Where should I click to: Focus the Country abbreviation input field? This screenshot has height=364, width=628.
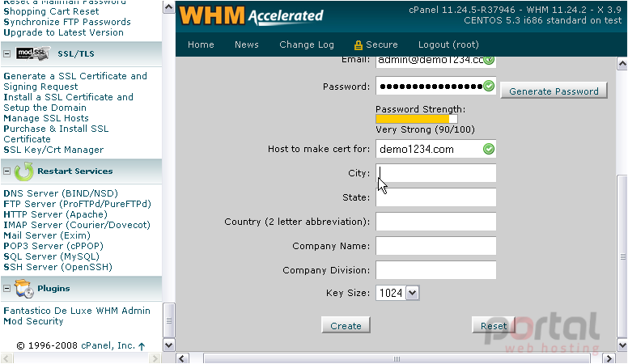point(435,222)
